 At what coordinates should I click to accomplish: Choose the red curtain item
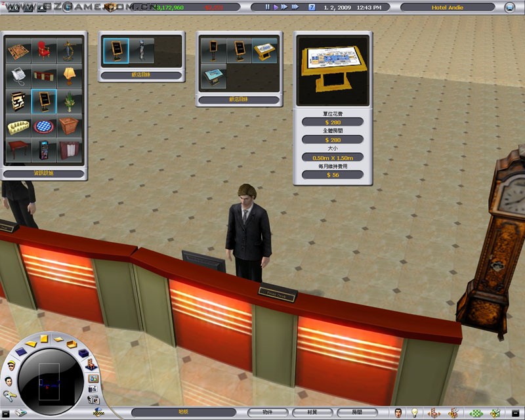point(70,151)
